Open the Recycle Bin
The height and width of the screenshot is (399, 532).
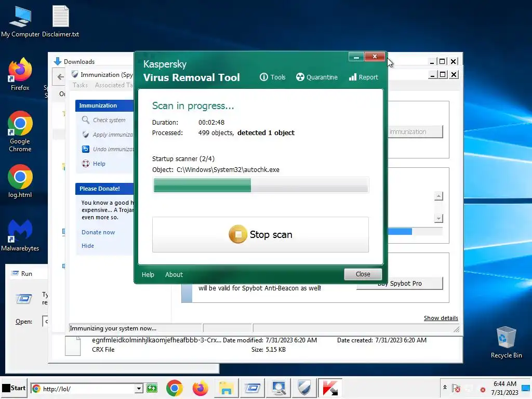(x=506, y=343)
